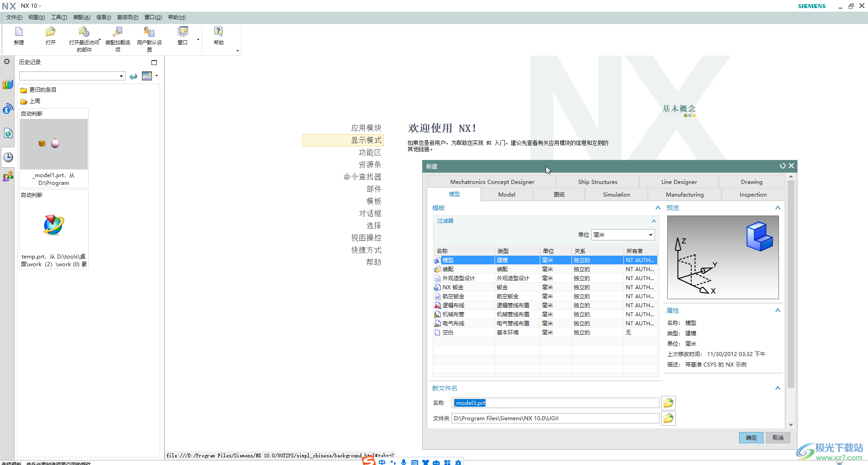Click the history view thumbnail style icon
Screen dimensions: 868x465
147,76
